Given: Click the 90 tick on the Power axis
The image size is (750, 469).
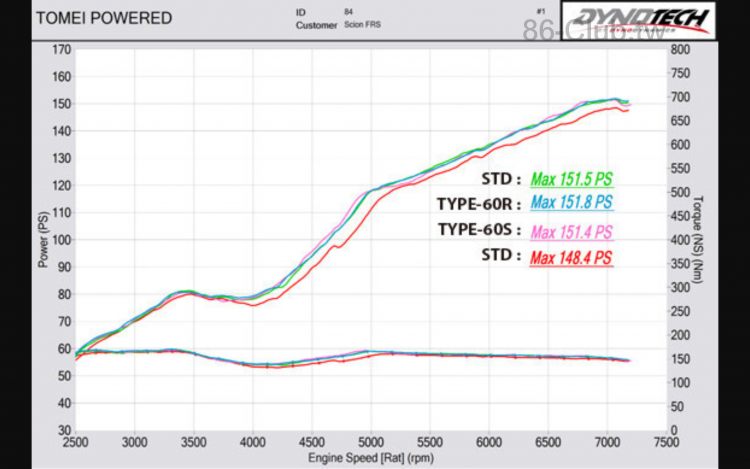Looking at the screenshot, I should 64,267.
